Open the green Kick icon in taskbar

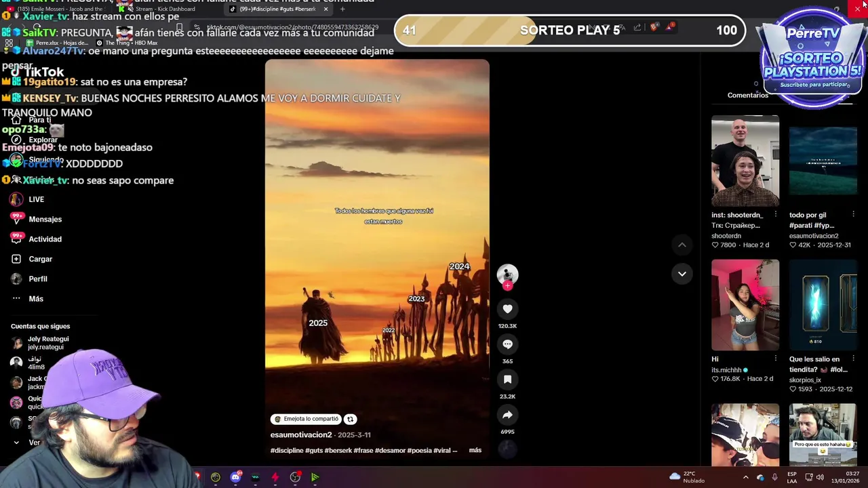[x=315, y=477]
